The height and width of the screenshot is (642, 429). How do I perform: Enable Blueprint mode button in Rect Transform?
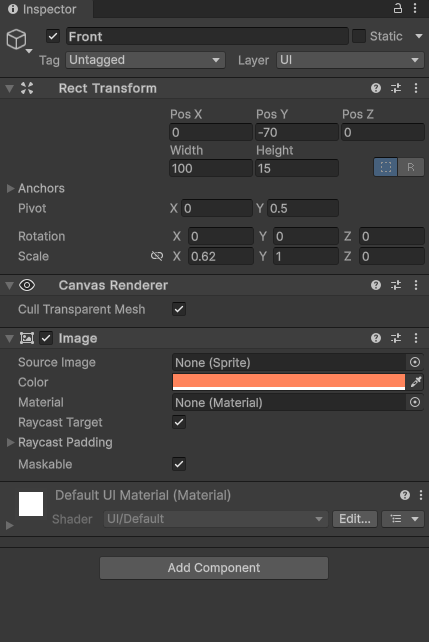[x=386, y=167]
